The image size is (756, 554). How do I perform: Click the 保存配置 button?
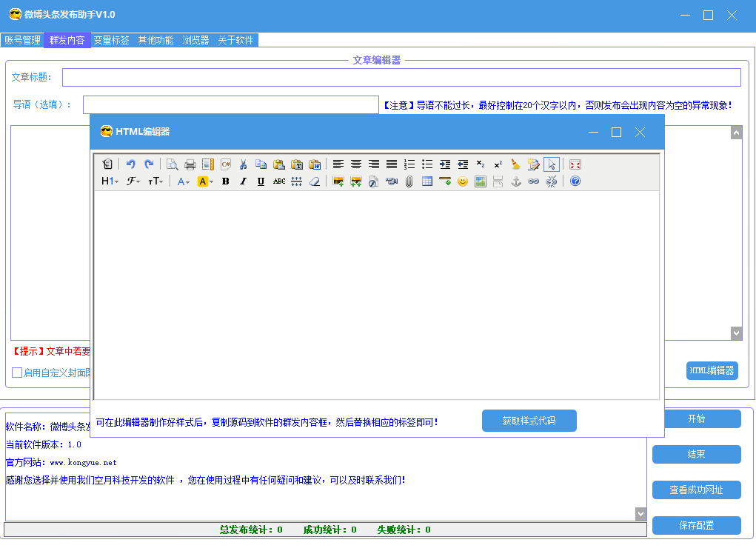pyautogui.click(x=696, y=525)
